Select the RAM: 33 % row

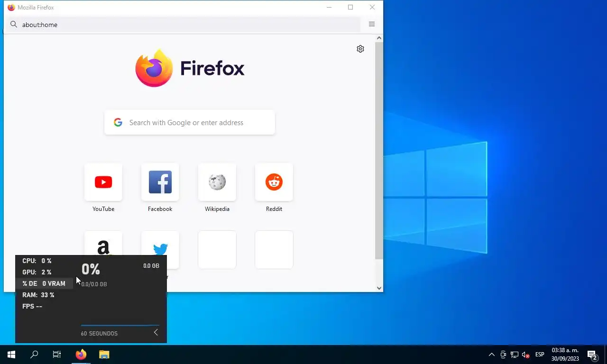click(x=44, y=295)
